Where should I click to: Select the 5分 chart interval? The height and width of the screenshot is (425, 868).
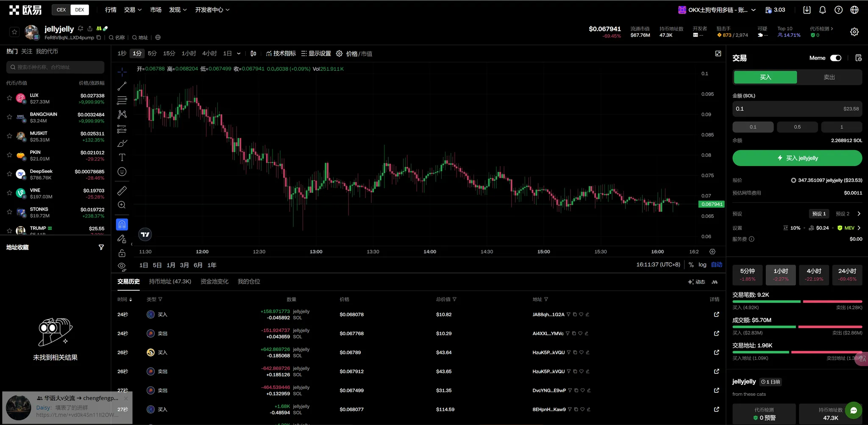coord(152,53)
